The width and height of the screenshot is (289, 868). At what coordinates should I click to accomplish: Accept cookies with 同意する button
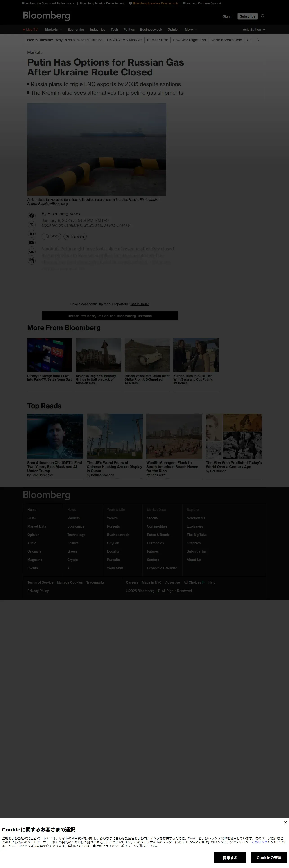230,858
